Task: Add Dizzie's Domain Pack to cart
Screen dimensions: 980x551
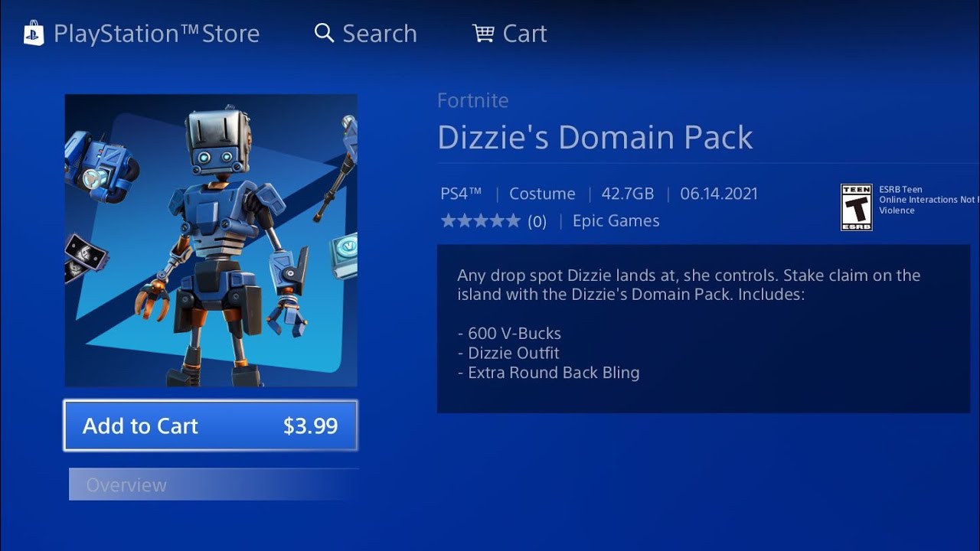Action: [x=211, y=425]
